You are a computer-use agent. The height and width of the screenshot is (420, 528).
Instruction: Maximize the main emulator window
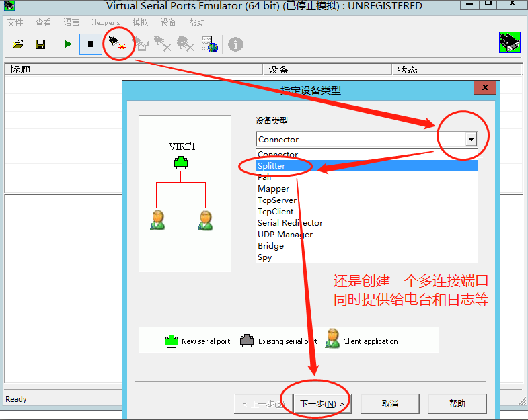pyautogui.click(x=488, y=5)
